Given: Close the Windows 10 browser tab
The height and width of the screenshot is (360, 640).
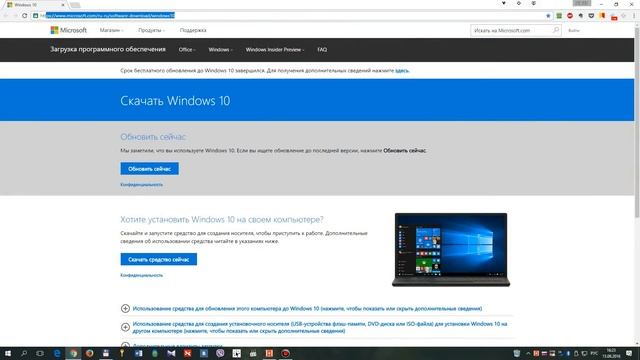Looking at the screenshot, I should coord(63,5).
